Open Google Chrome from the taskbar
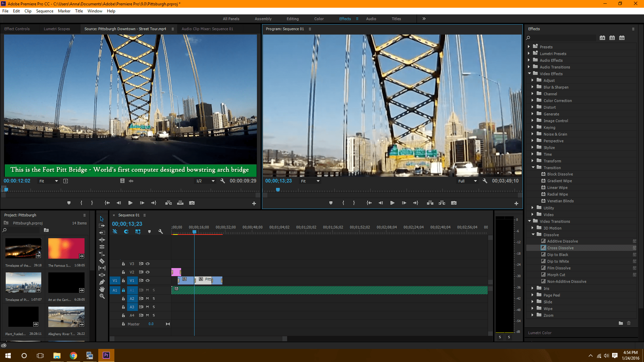 tap(73, 356)
